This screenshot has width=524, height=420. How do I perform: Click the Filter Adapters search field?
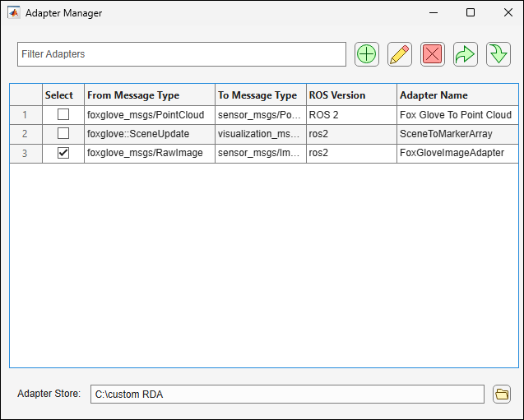coord(182,54)
